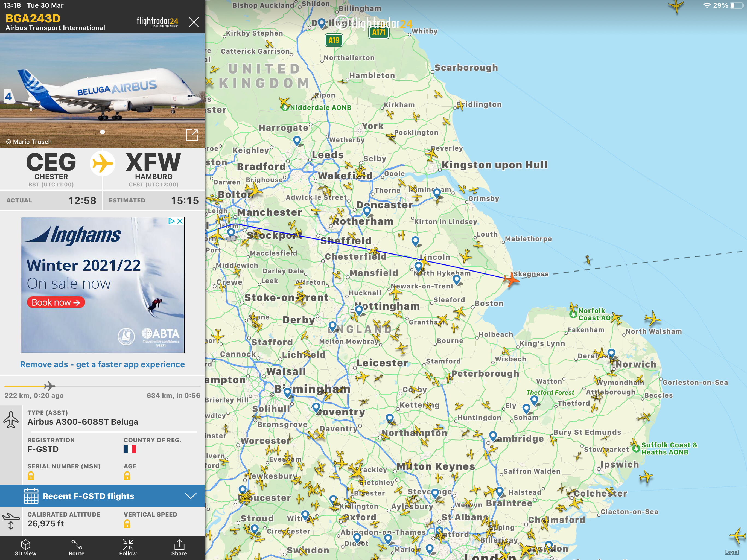The height and width of the screenshot is (560, 747).
Task: Open the ad choices info icon
Action: [x=171, y=221]
